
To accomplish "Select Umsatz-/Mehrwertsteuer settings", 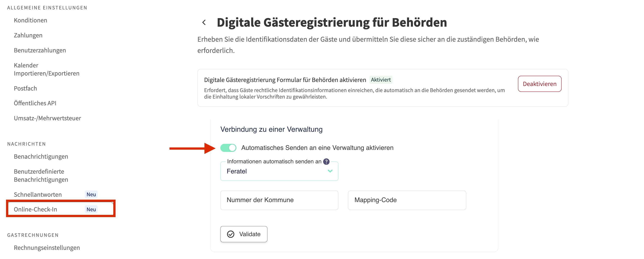I will coord(47,118).
